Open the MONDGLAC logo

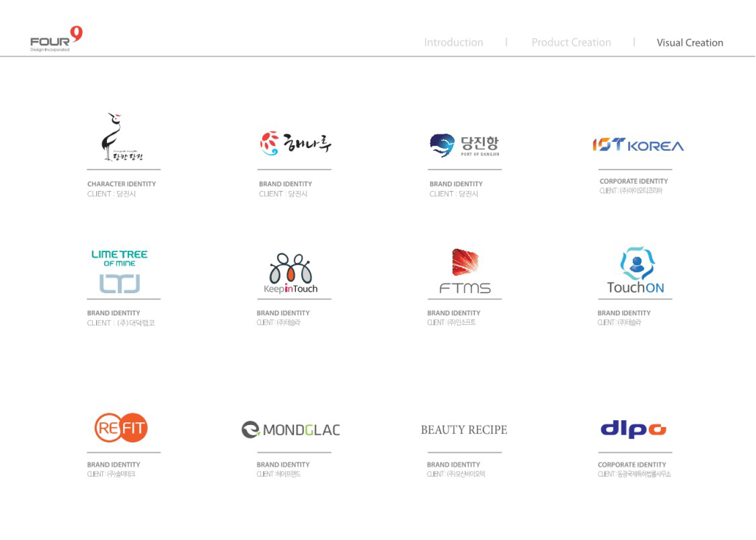pyautogui.click(x=291, y=430)
